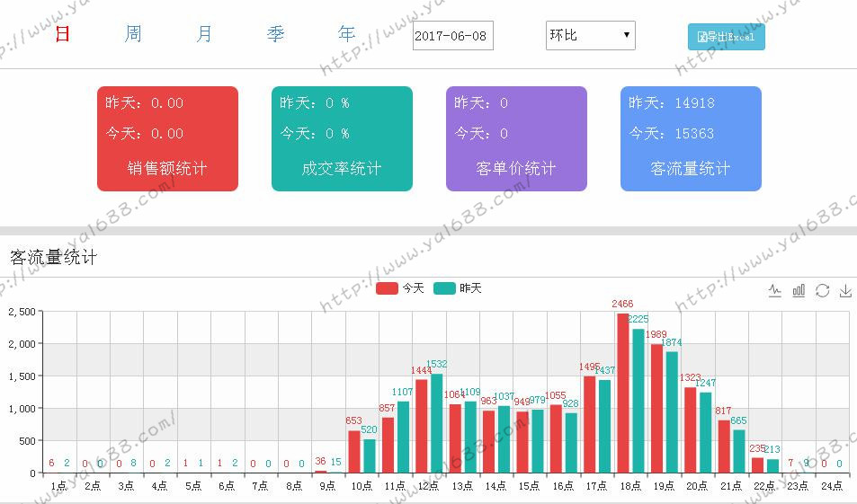Viewport: 857px width, 504px height.
Task: Select the 季 (quarter) tab
Action: point(275,34)
